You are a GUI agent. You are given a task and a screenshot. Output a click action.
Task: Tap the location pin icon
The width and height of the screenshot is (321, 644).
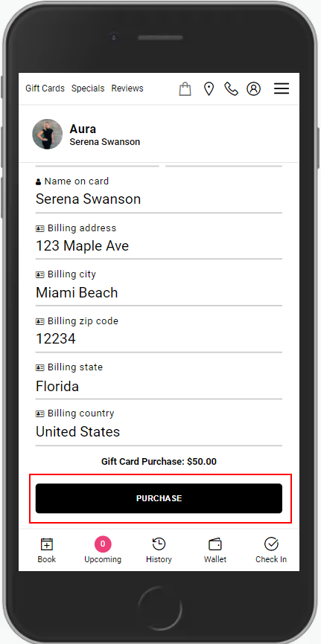tap(209, 88)
